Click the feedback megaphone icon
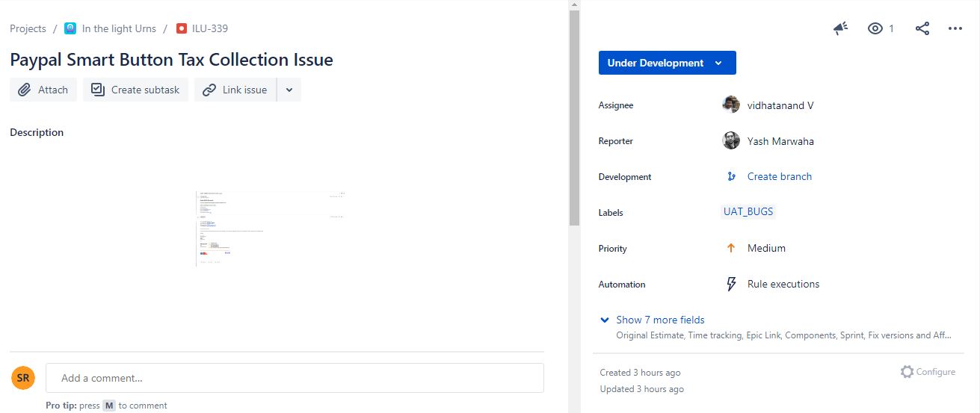Viewport: 980px width, 413px height. [841, 28]
